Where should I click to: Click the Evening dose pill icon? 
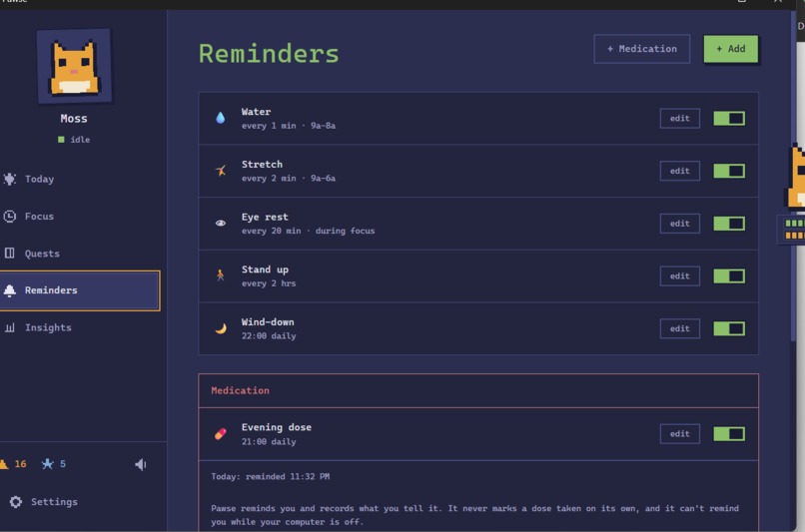click(x=221, y=434)
